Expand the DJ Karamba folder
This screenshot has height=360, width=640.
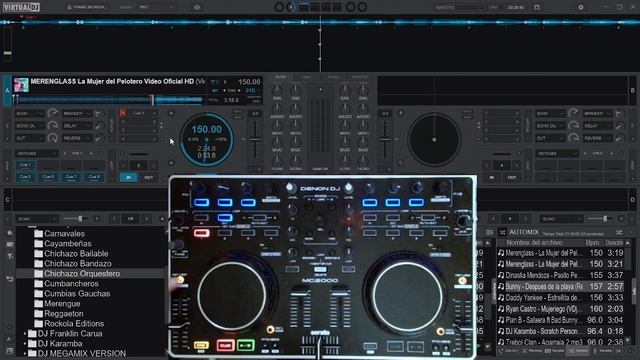[x=24, y=344]
